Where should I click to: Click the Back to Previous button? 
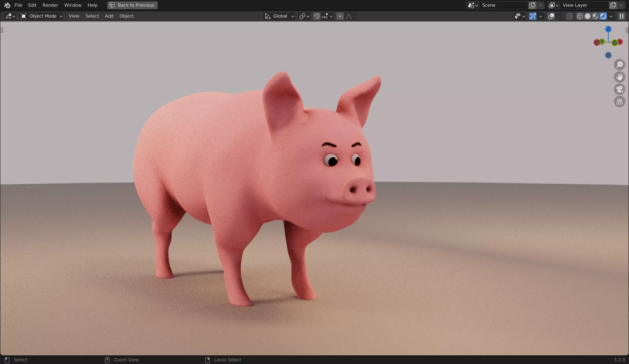point(132,5)
